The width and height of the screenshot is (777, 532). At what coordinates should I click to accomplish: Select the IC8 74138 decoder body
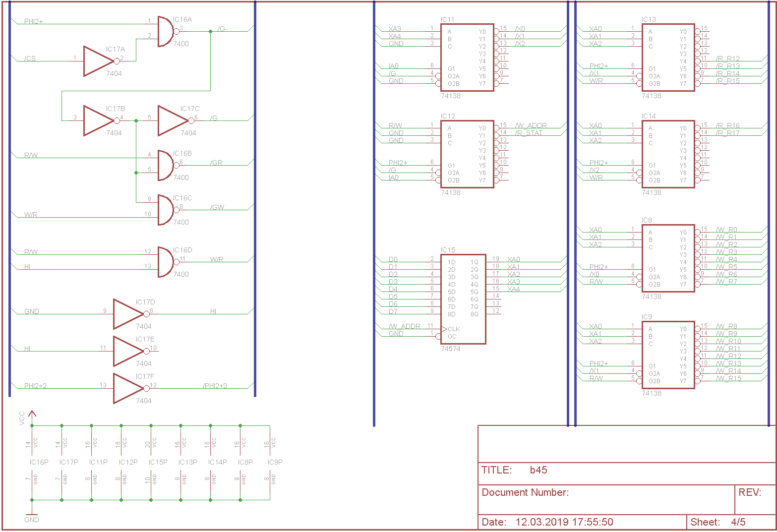[668, 258]
